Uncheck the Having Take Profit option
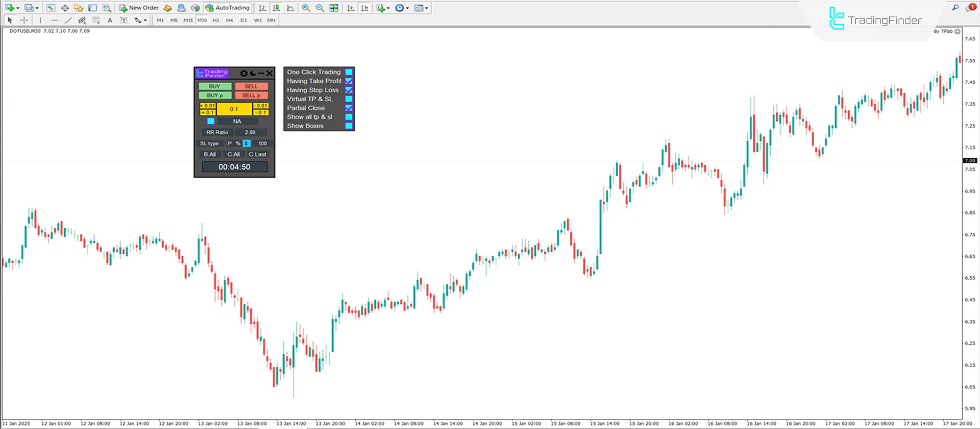 click(x=349, y=81)
